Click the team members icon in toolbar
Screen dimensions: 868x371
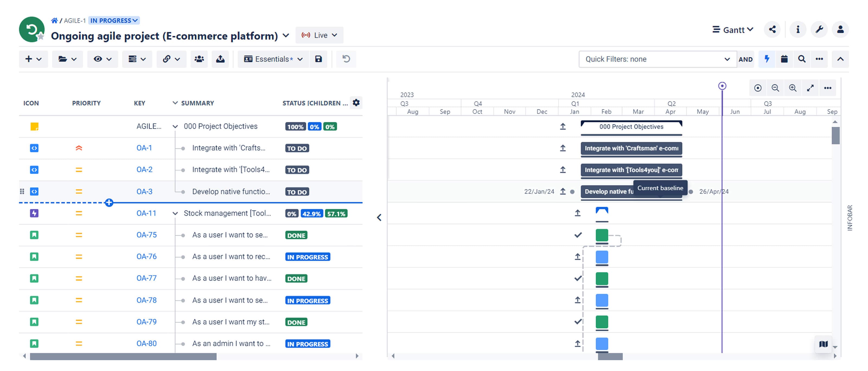pos(199,59)
